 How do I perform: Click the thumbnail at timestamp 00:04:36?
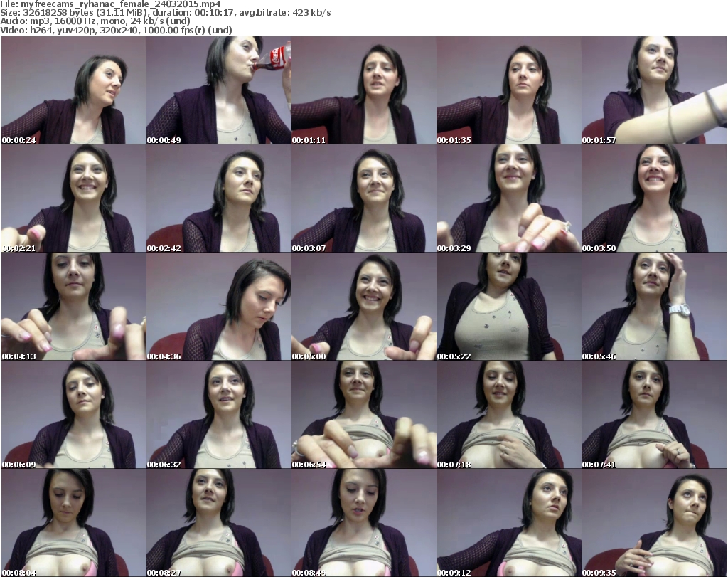click(219, 307)
